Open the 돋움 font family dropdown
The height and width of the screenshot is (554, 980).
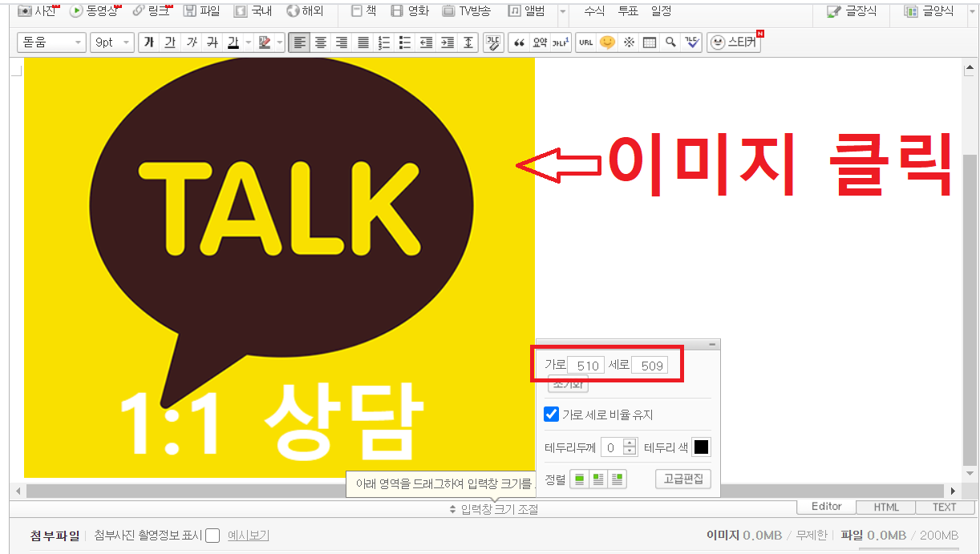pyautogui.click(x=52, y=42)
